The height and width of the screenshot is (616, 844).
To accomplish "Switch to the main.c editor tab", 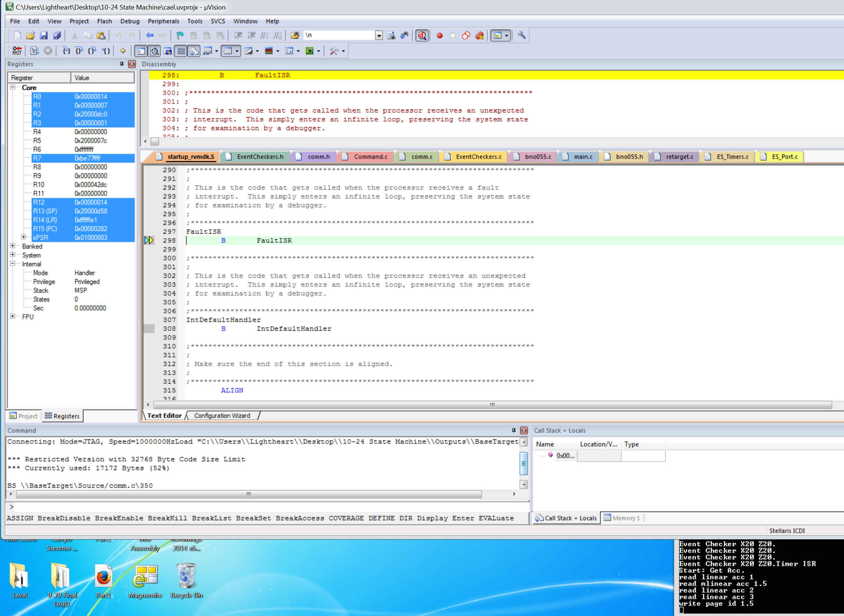I will point(582,156).
